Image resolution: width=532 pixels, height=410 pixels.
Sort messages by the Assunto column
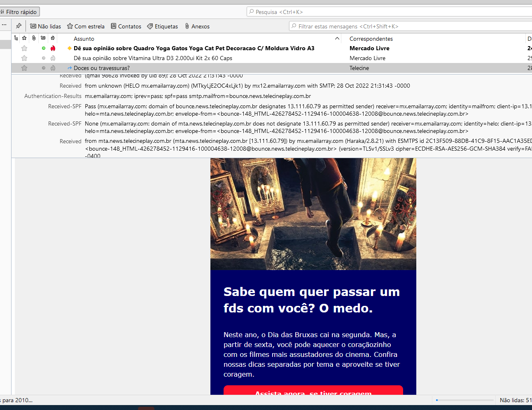[x=84, y=39]
